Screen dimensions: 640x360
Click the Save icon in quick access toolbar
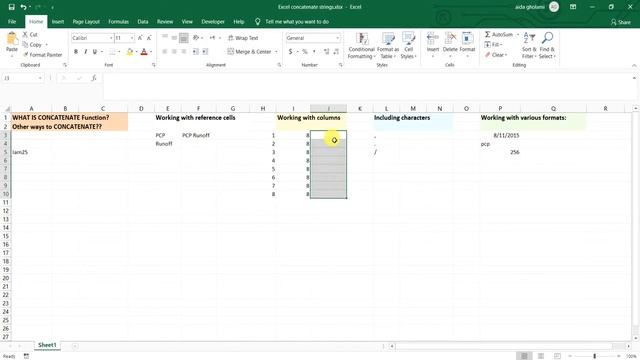point(11,7)
